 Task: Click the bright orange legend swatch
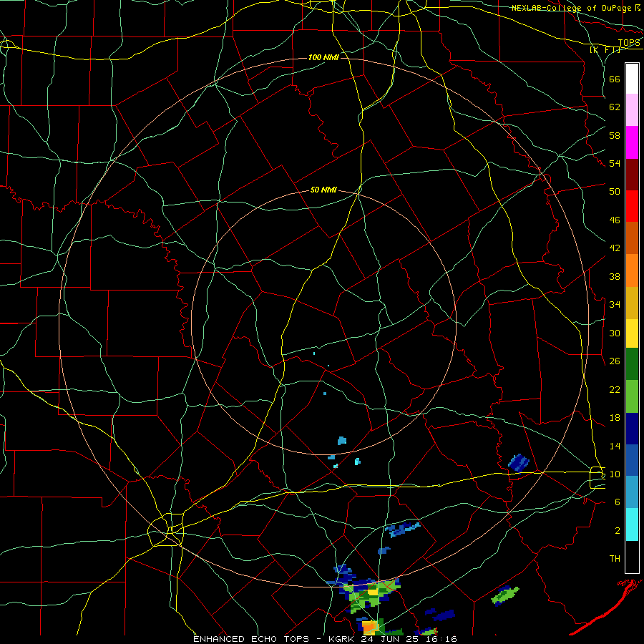tap(632, 270)
